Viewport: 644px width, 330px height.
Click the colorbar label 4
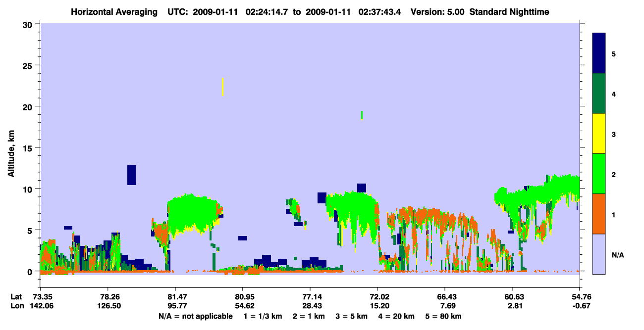click(x=614, y=94)
